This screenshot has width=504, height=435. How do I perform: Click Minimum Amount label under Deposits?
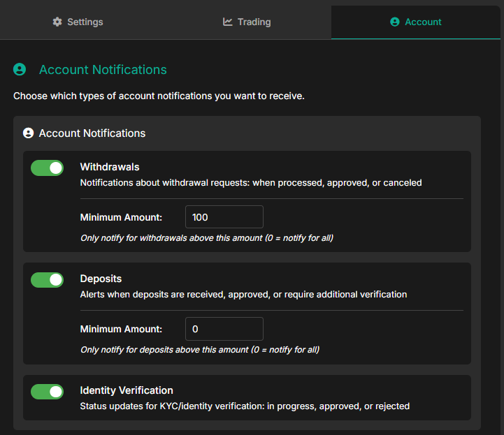click(x=121, y=329)
